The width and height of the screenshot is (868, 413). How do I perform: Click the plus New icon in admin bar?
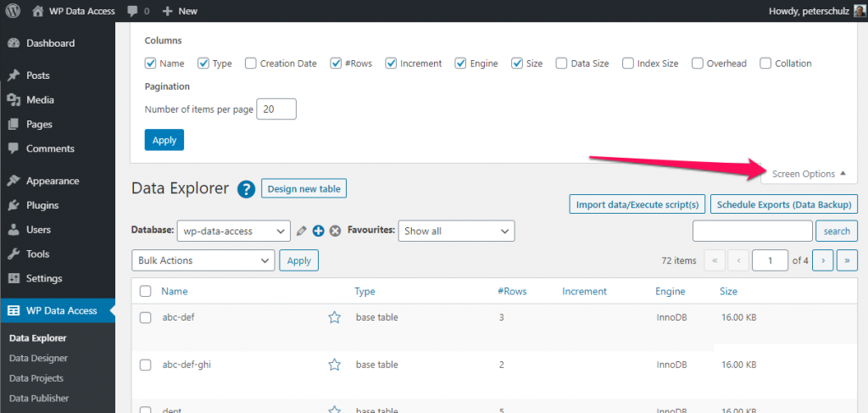pyautogui.click(x=167, y=11)
